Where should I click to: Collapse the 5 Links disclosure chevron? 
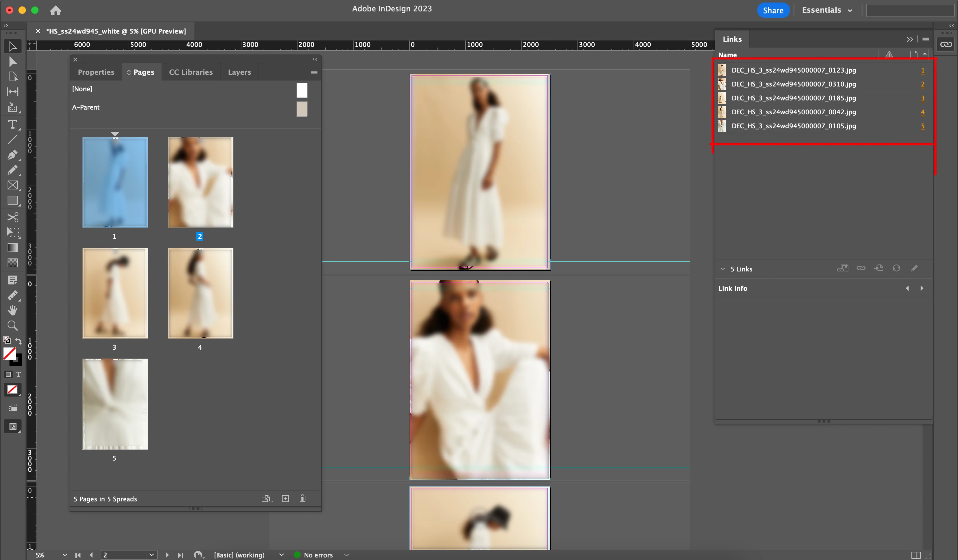click(723, 269)
